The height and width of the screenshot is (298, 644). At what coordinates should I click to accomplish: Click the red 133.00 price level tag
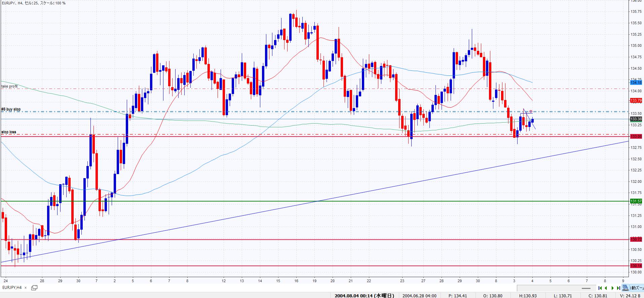point(636,136)
